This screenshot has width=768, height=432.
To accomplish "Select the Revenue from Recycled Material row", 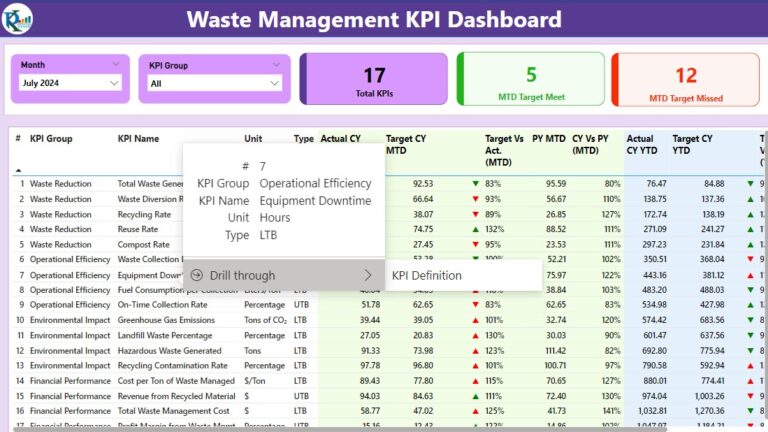I will pyautogui.click(x=176, y=396).
